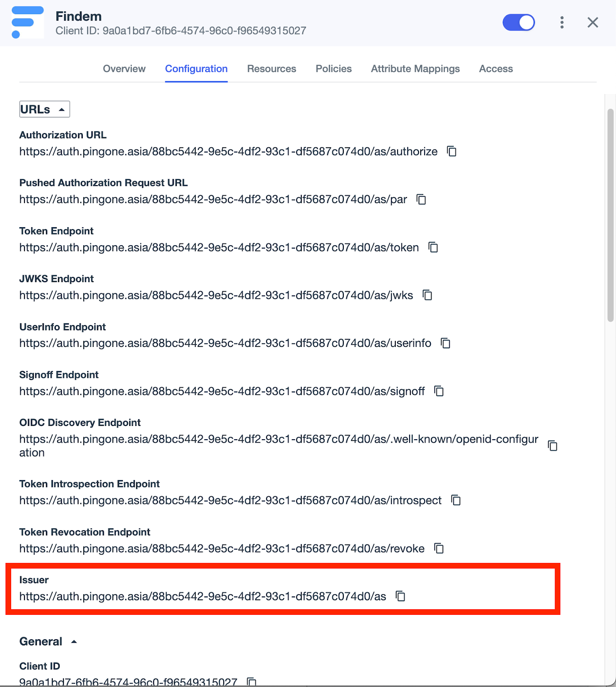Switch to the Overview tab

click(x=124, y=69)
